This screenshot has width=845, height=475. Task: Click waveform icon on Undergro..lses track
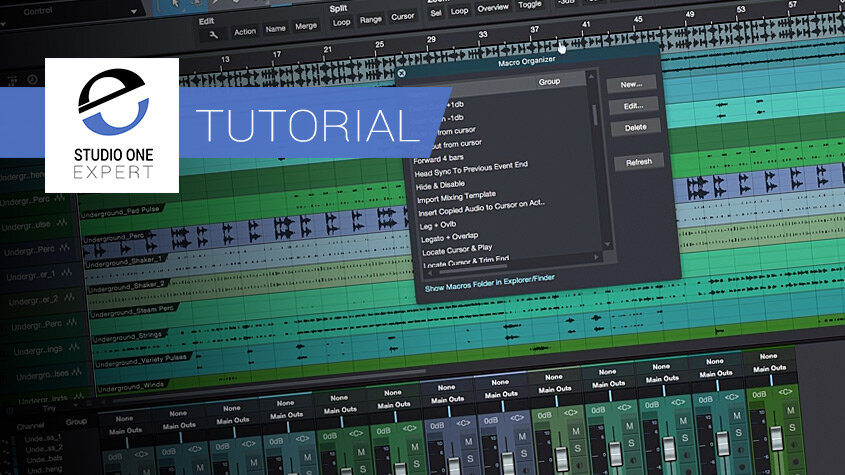pyautogui.click(x=76, y=373)
